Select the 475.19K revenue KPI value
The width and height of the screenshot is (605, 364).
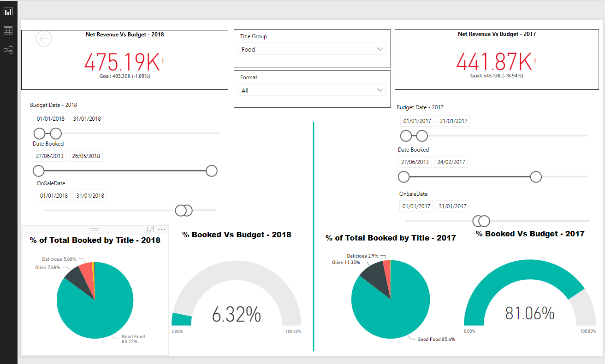[122, 62]
